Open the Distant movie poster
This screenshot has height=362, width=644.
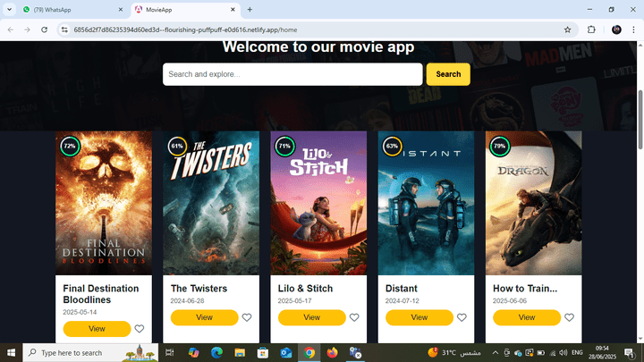(x=426, y=203)
